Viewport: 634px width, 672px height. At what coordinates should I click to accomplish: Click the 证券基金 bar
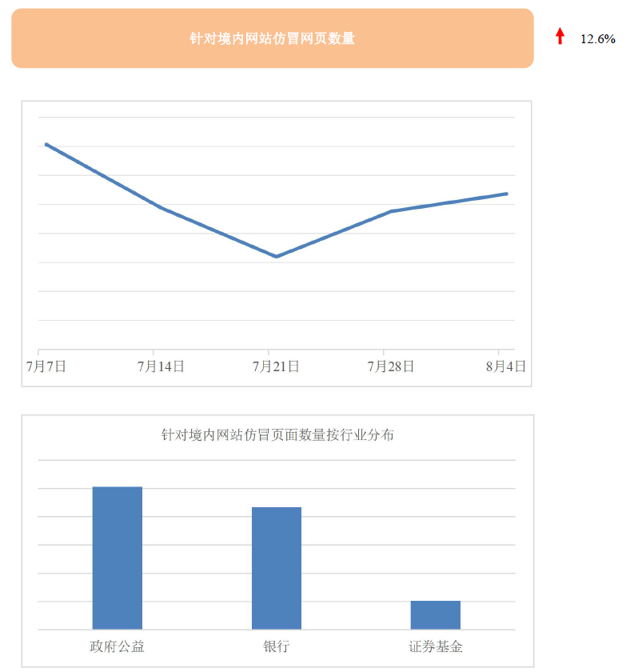(436, 615)
